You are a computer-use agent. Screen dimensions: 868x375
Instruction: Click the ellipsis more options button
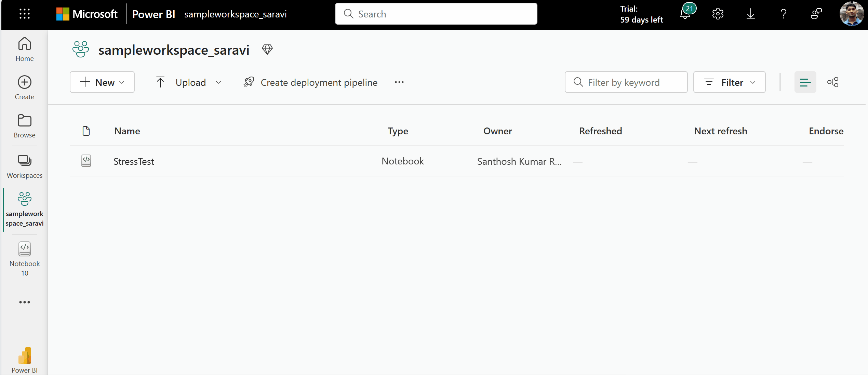399,82
